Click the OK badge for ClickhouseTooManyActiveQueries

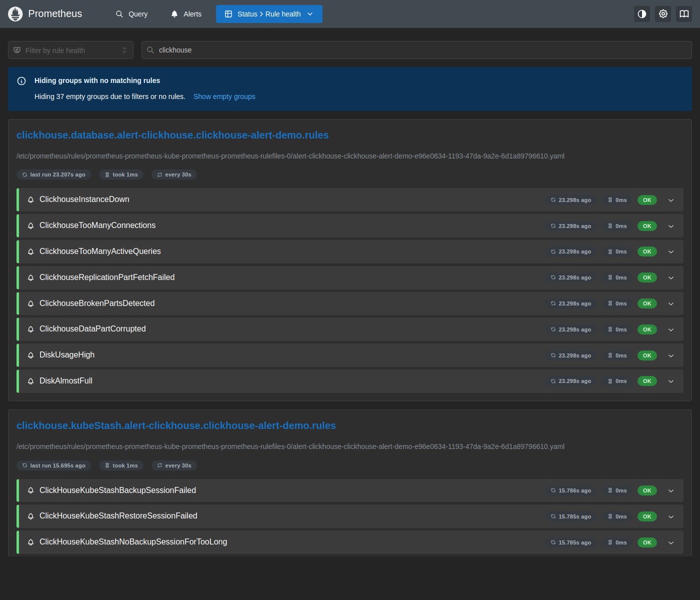pyautogui.click(x=647, y=251)
